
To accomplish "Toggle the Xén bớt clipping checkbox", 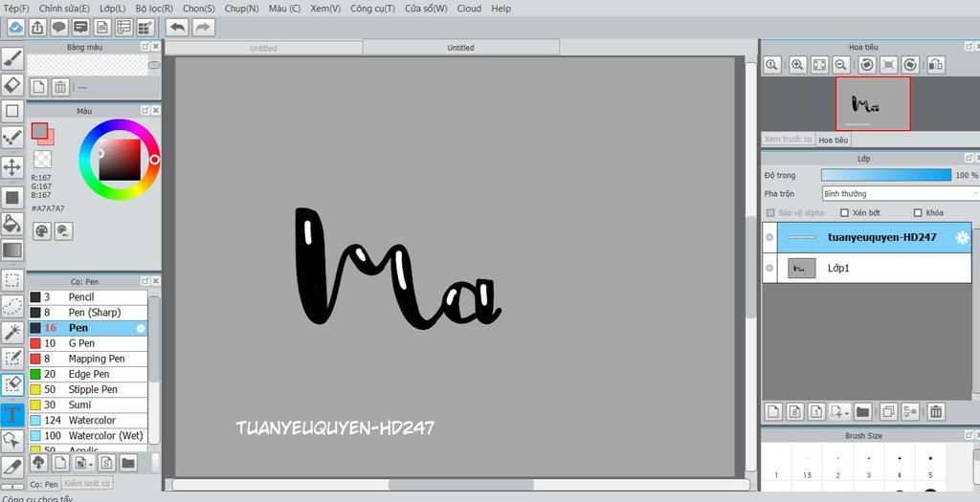I will click(844, 213).
